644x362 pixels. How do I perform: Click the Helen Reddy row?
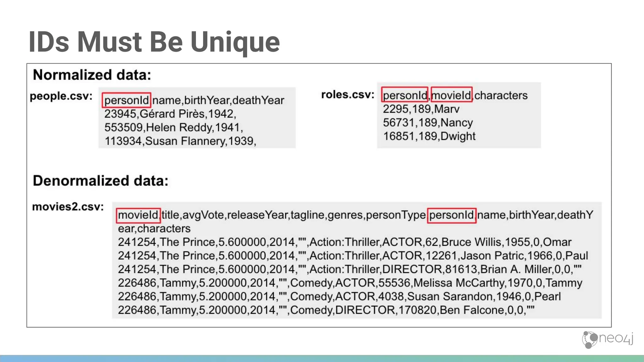pos(174,128)
